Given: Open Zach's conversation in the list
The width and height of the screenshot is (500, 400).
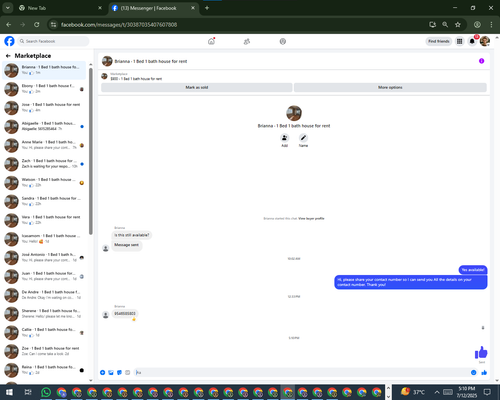Looking at the screenshot, I should (44, 164).
